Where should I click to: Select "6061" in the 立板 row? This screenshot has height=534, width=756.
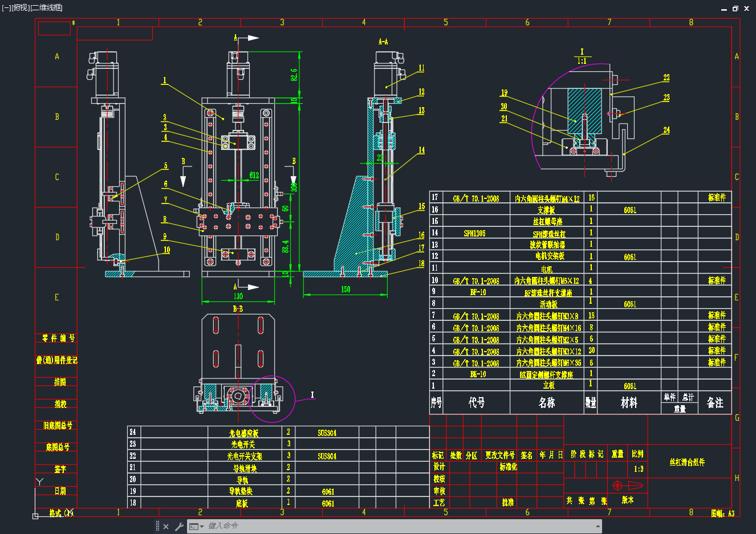[630, 386]
